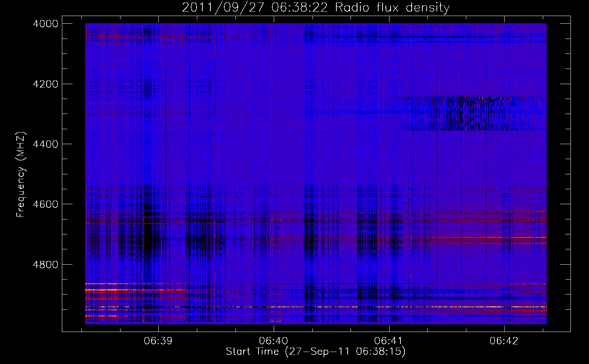Click the 06:41 time tick label
This screenshot has width=589, height=364.
pyautogui.click(x=389, y=341)
